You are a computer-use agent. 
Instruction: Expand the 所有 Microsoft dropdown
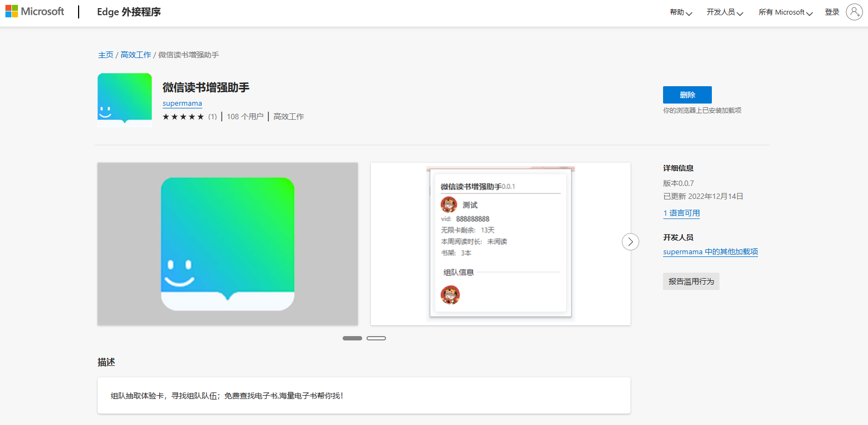click(x=786, y=12)
